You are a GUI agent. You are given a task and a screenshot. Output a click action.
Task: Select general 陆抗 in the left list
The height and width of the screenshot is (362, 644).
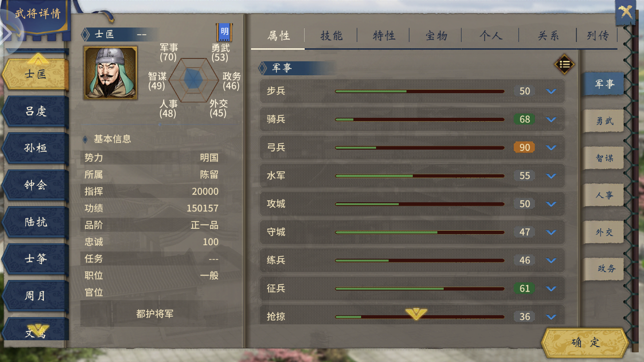pos(36,222)
